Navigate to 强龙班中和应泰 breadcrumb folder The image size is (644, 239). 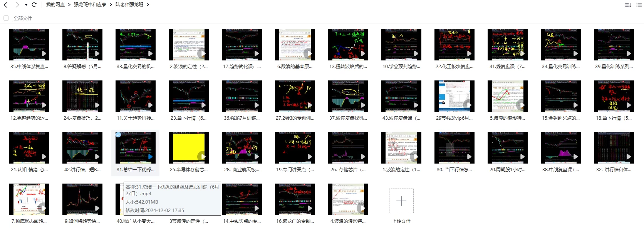(x=90, y=5)
